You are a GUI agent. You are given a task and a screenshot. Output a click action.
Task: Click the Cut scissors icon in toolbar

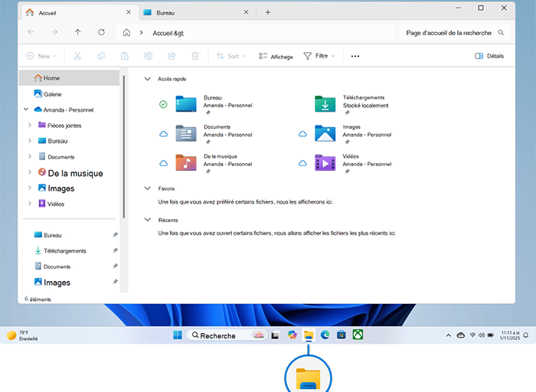click(77, 56)
